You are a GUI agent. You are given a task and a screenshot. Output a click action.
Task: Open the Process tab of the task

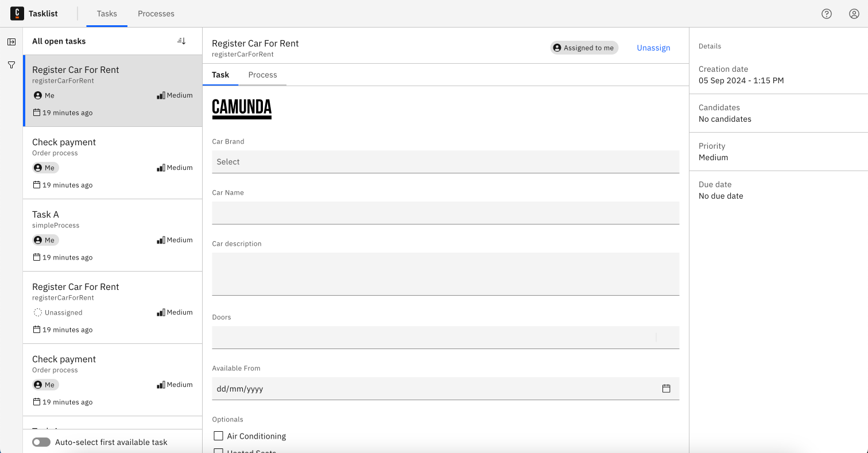click(x=262, y=75)
